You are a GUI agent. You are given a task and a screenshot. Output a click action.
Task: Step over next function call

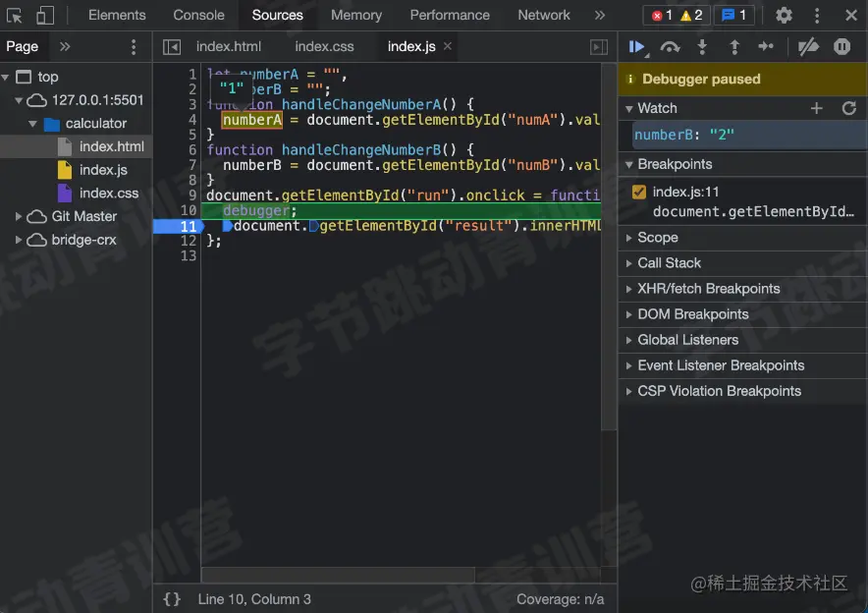(671, 47)
